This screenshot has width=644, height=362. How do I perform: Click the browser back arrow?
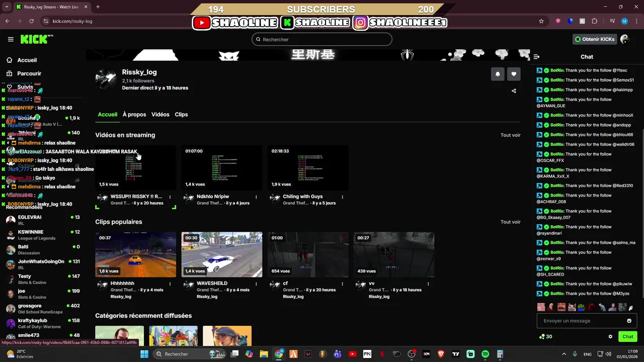coord(8,21)
